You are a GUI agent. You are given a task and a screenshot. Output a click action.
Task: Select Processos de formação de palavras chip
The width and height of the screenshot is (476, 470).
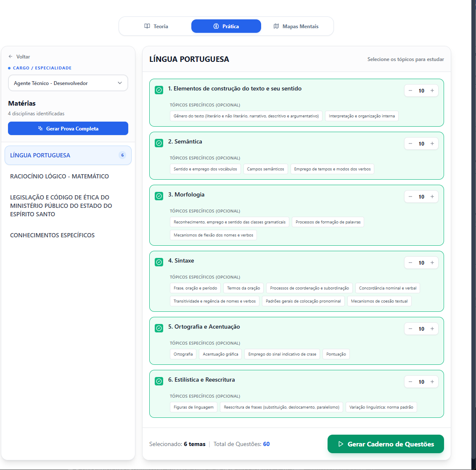328,222
